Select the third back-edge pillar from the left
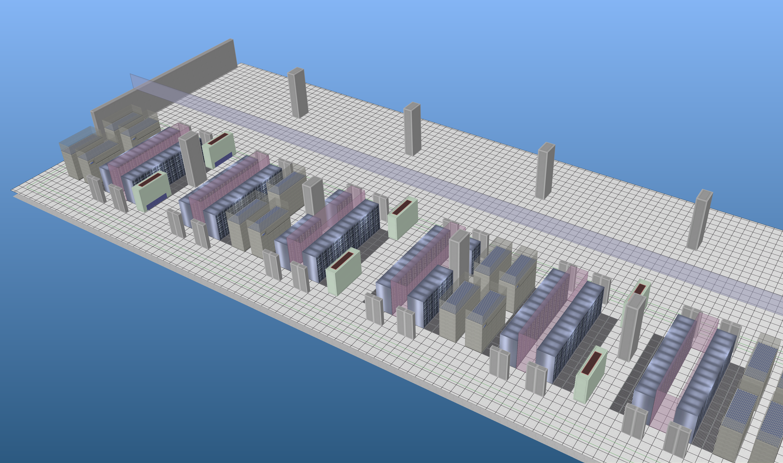Viewport: 783px width, 463px height. point(545,171)
